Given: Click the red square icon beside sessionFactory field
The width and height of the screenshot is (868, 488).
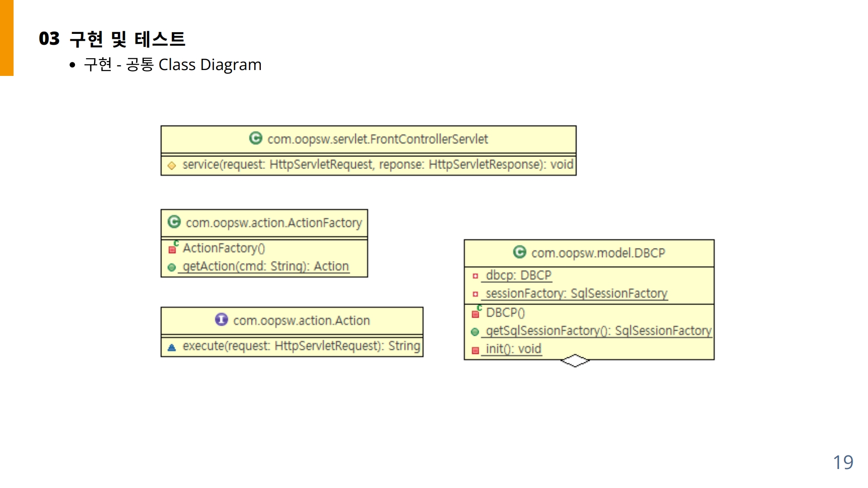Looking at the screenshot, I should (x=475, y=294).
